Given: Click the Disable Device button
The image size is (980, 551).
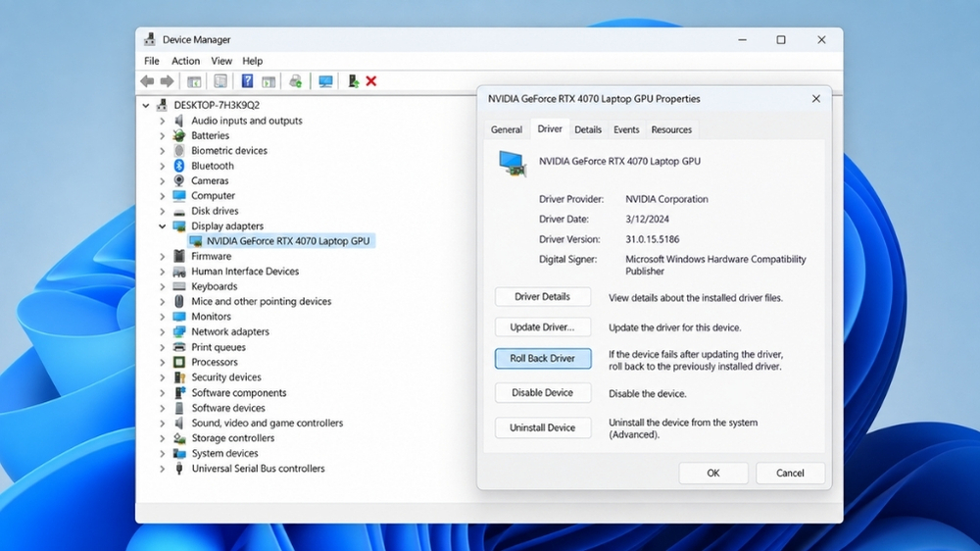Looking at the screenshot, I should pyautogui.click(x=543, y=393).
